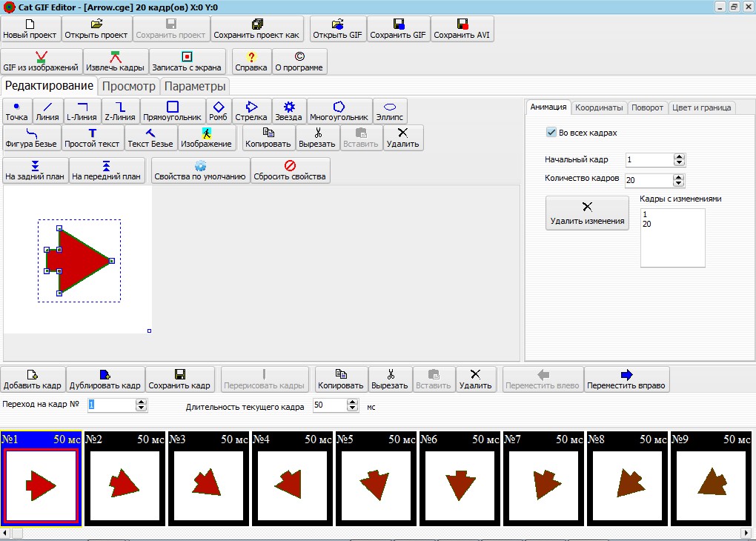
Task: Export video with Сохранить AVI
Action: [462, 29]
